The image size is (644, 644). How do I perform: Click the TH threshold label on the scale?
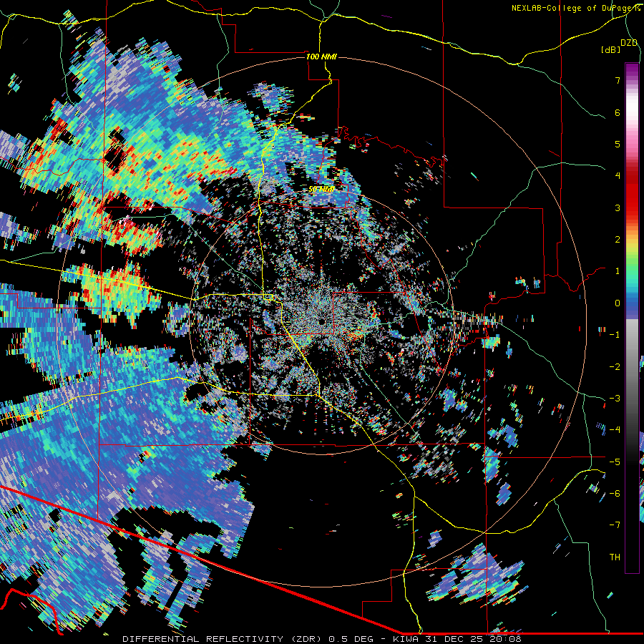pyautogui.click(x=615, y=557)
